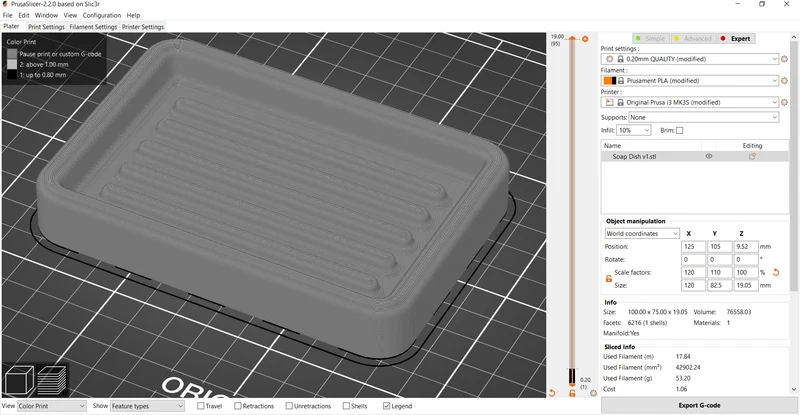Screen dimensions: 800x415
Task: Switch to the Plater tab
Action: click(x=11, y=27)
